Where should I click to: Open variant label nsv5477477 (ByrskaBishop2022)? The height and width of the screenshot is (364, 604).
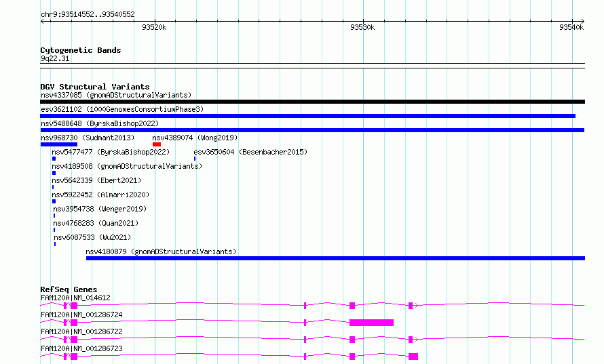coord(111,152)
